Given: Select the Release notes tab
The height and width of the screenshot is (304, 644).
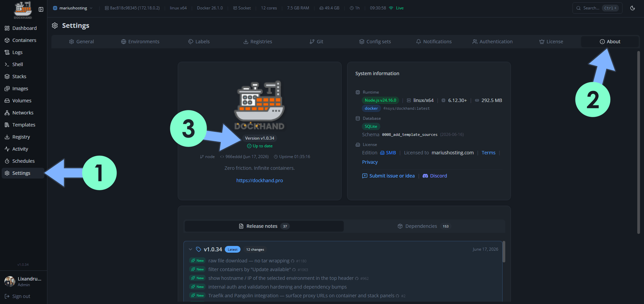Looking at the screenshot, I should click(264, 226).
